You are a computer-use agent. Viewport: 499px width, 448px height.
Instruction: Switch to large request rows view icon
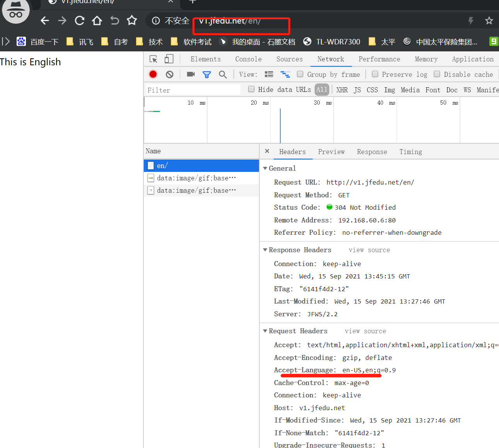tap(269, 74)
